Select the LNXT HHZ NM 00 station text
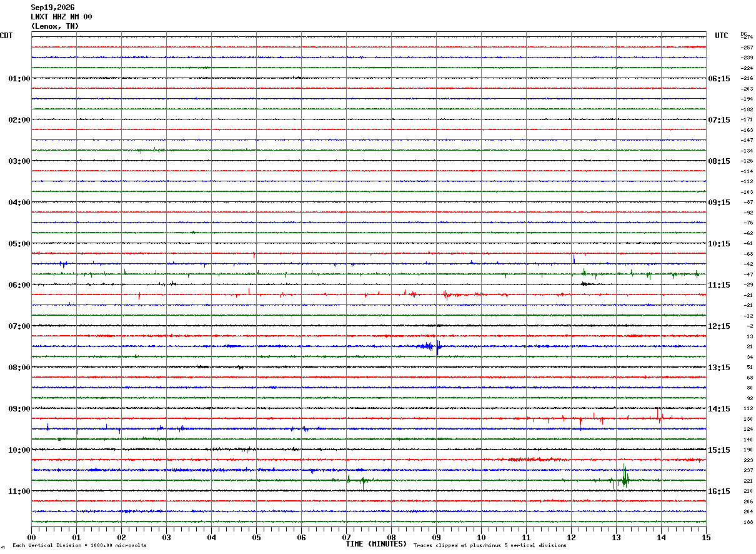The width and height of the screenshot is (756, 554). tap(61, 17)
